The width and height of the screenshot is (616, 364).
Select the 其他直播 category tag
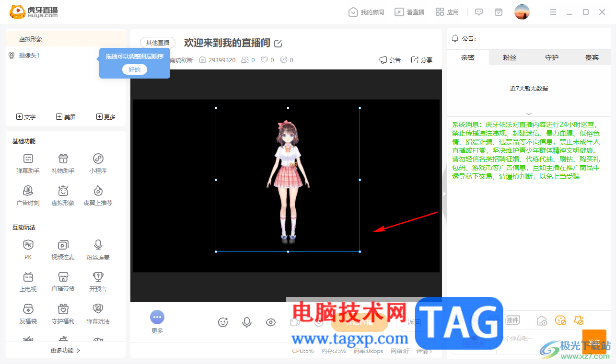pos(158,43)
